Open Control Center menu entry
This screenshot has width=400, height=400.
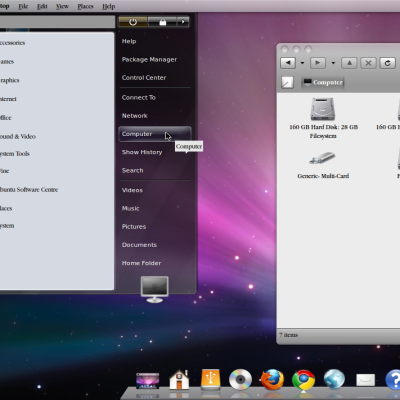point(144,78)
